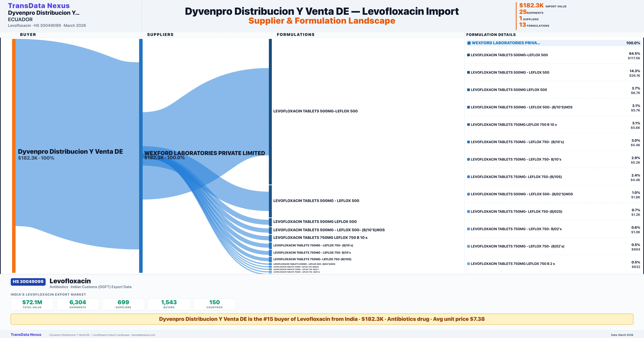Select the 1,543 Buyers stat card
The height and width of the screenshot is (338, 644).
[169, 304]
